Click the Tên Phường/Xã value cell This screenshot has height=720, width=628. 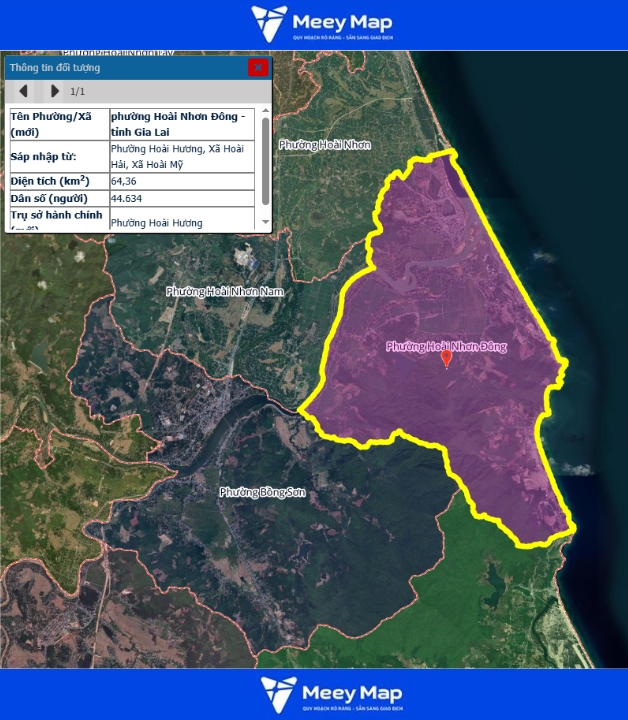tap(182, 125)
